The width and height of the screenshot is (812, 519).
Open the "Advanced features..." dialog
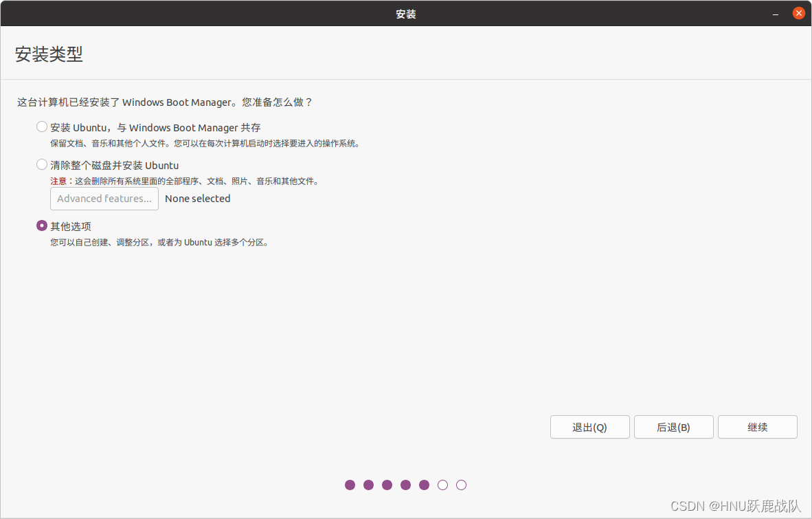click(104, 199)
